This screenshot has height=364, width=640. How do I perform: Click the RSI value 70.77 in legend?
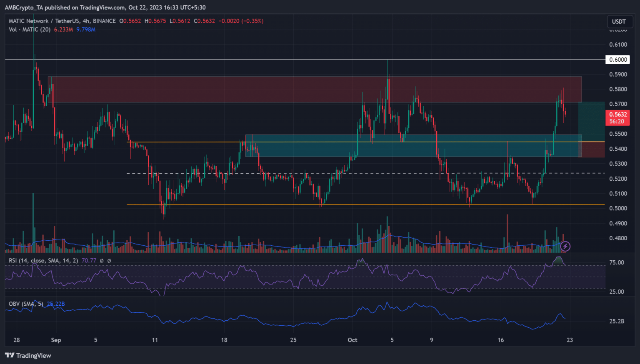89,261
